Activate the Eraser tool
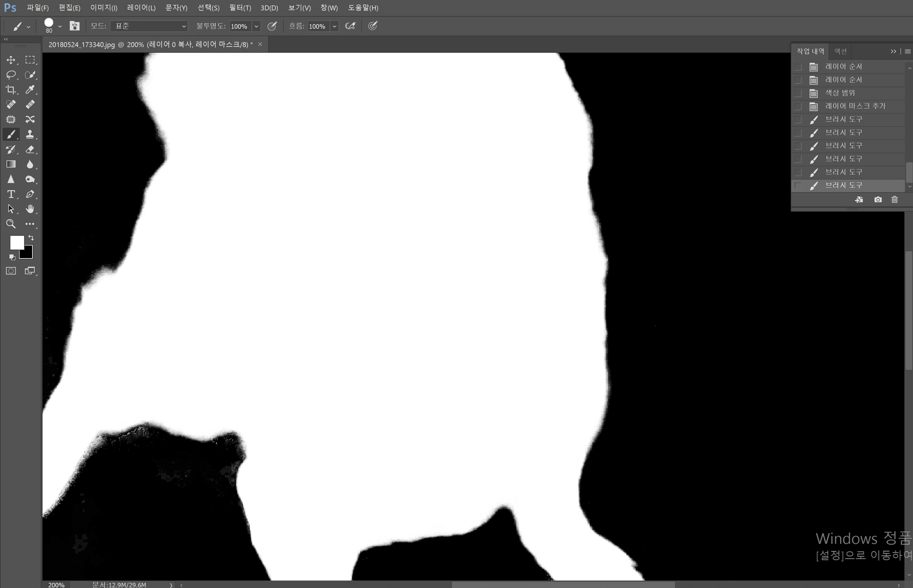This screenshot has width=913, height=588. pyautogui.click(x=30, y=149)
